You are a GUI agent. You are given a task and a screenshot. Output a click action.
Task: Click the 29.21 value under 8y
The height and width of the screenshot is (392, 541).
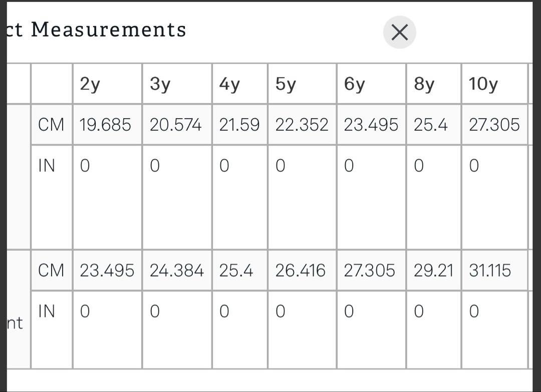pyautogui.click(x=434, y=270)
